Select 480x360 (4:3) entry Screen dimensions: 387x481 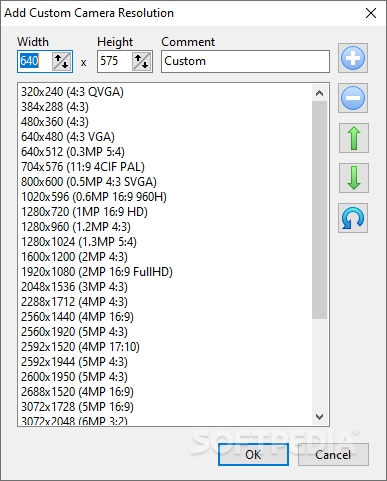[x=55, y=122]
